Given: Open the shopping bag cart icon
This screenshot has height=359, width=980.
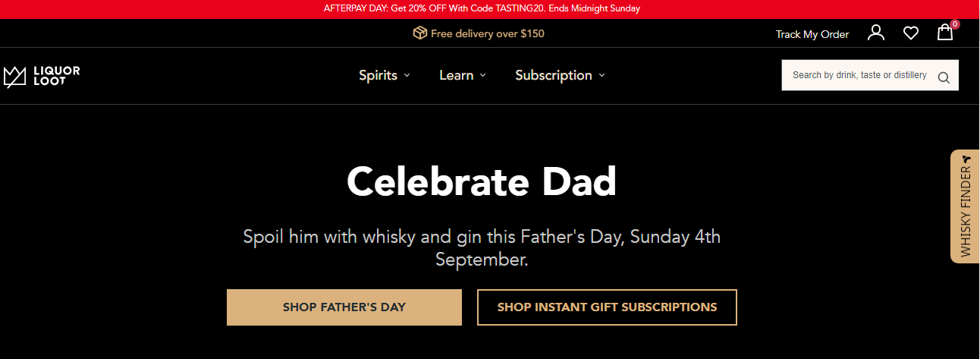Looking at the screenshot, I should pyautogui.click(x=944, y=33).
